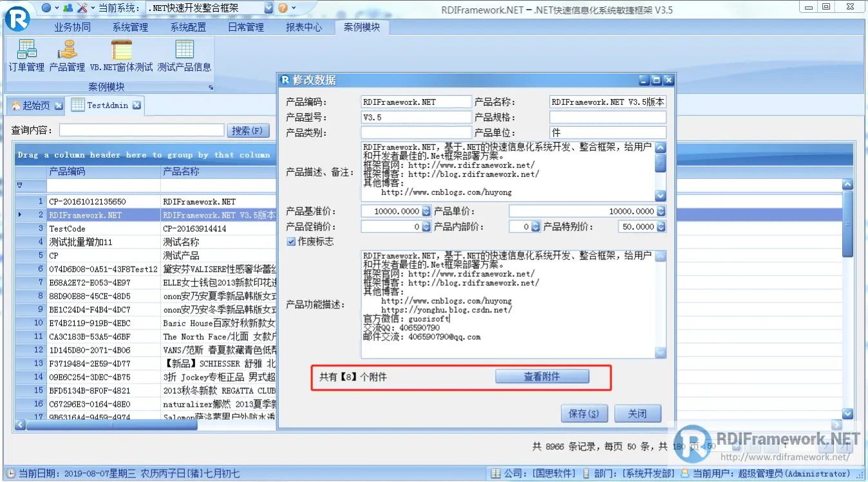Screen dimensions: 868x482
Task: Switch to the 系统管理 ribbon tab
Action: click(x=129, y=28)
